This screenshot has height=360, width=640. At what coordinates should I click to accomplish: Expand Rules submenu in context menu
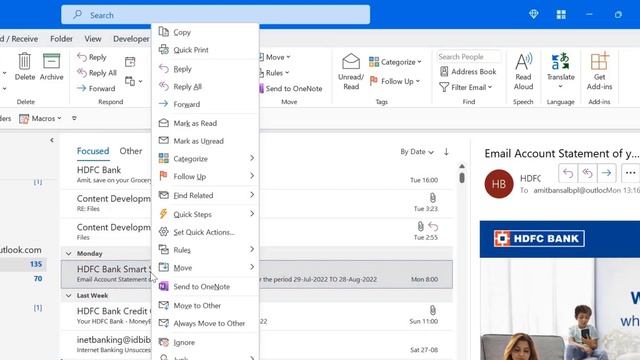pyautogui.click(x=205, y=249)
